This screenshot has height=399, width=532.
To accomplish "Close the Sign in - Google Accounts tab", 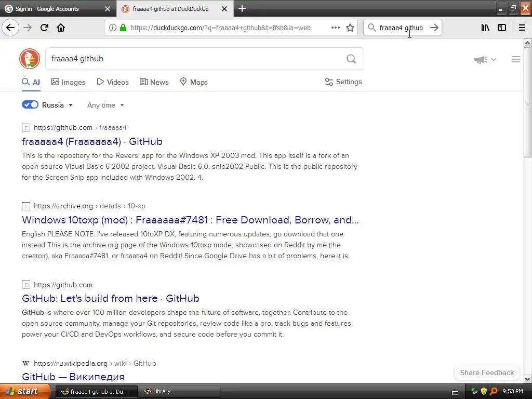I will click(107, 9).
